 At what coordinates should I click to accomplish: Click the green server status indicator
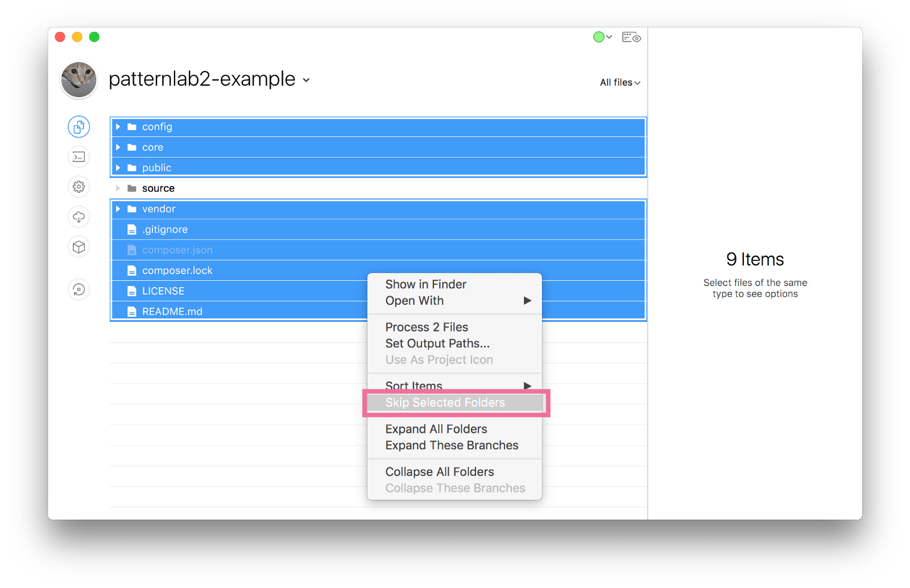click(598, 36)
